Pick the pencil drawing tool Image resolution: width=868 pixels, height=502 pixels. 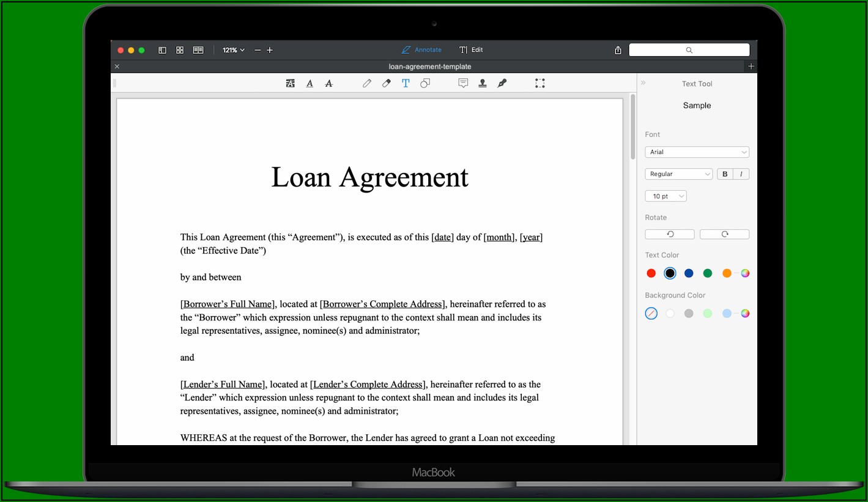(367, 83)
